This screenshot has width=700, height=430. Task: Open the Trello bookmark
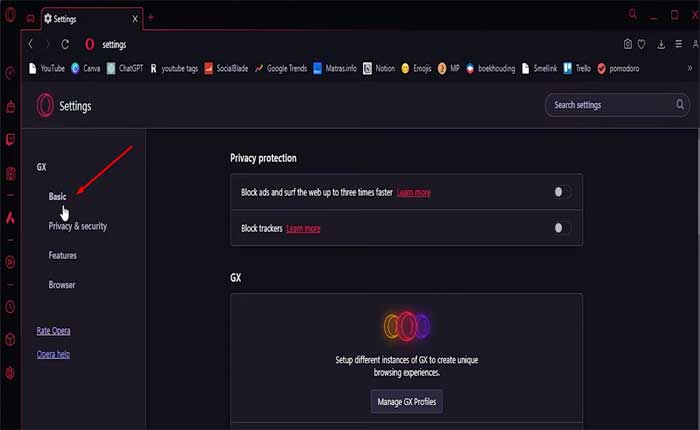tap(577, 68)
